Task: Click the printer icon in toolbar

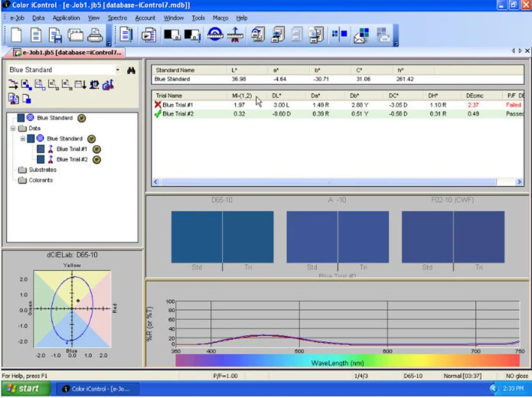Action: 95,34
